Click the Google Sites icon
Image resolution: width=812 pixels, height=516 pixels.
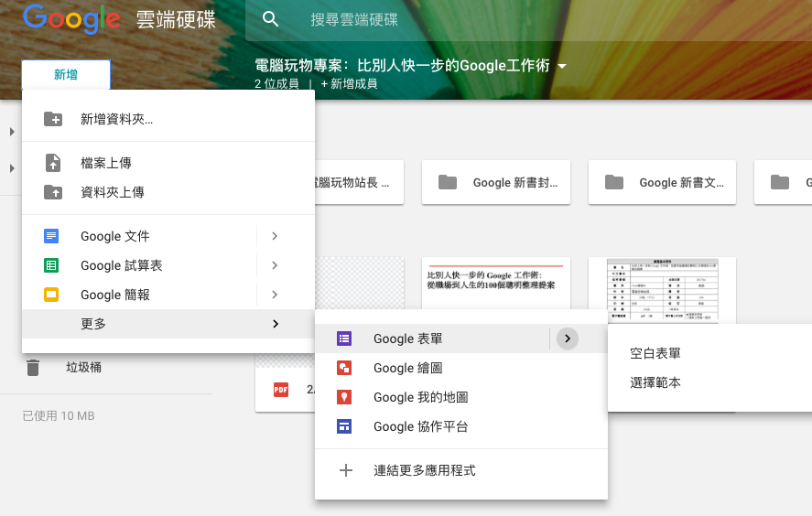click(344, 426)
